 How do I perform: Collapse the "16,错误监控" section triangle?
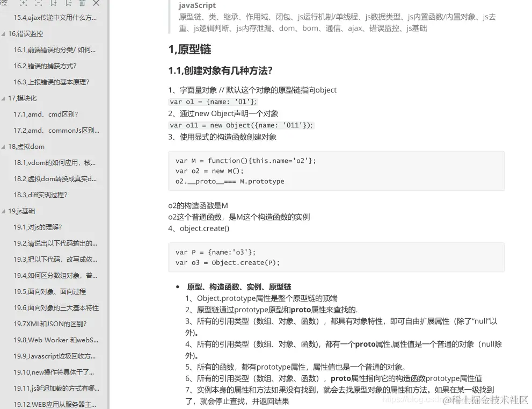pyautogui.click(x=3, y=33)
